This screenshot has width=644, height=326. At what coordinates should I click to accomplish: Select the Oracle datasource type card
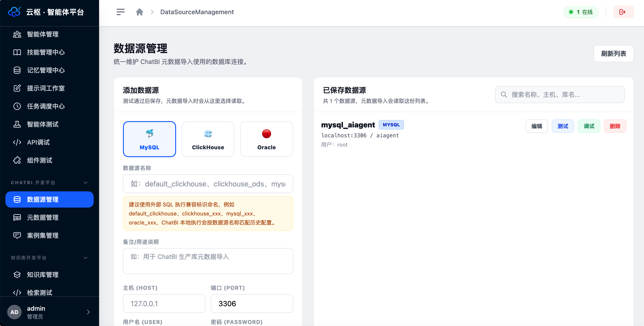click(x=267, y=139)
